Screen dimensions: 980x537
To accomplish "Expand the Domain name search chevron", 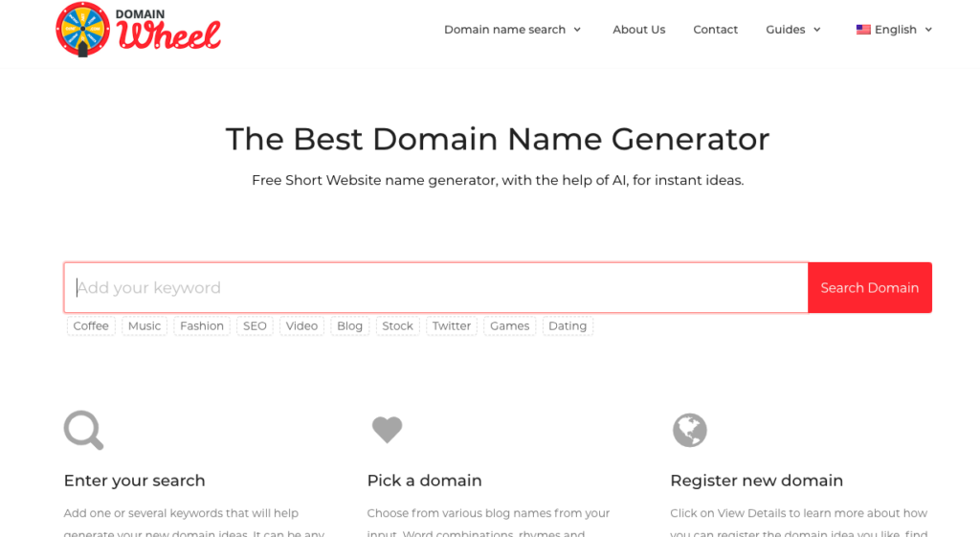I will pos(577,30).
